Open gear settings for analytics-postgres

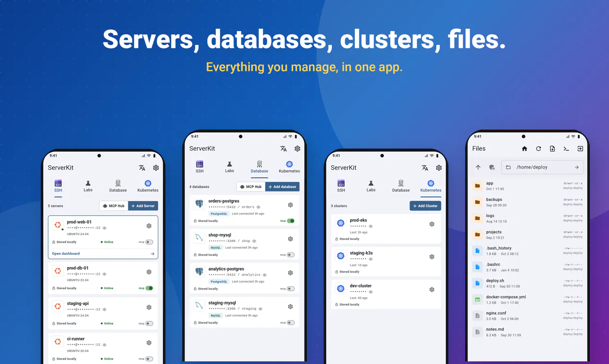point(291,273)
